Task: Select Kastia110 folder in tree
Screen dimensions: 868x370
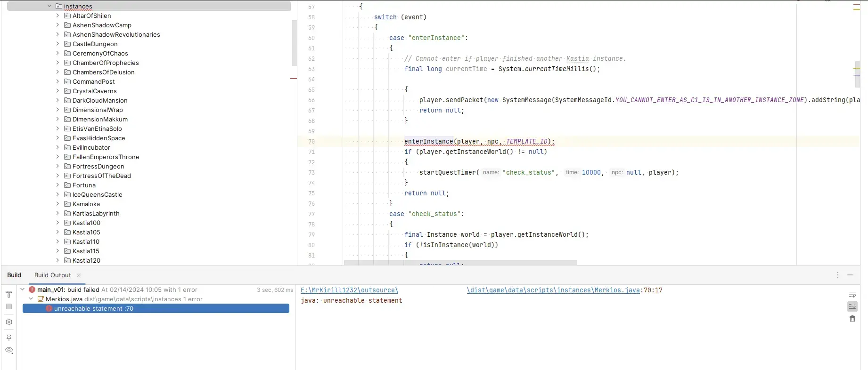Action: click(x=86, y=242)
